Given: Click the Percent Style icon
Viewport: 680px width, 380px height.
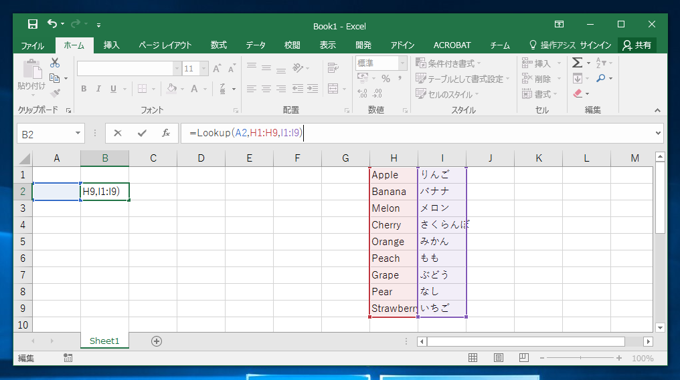Looking at the screenshot, I should [386, 79].
